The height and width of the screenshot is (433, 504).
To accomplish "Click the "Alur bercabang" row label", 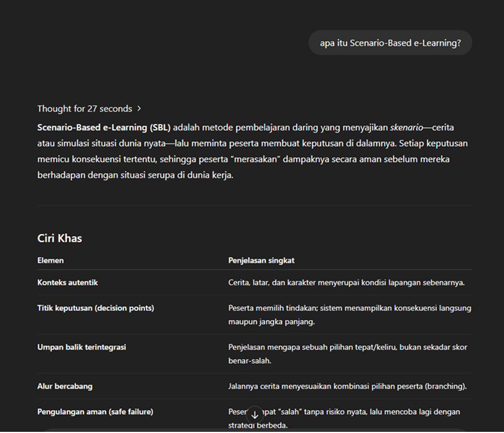I will point(65,386).
